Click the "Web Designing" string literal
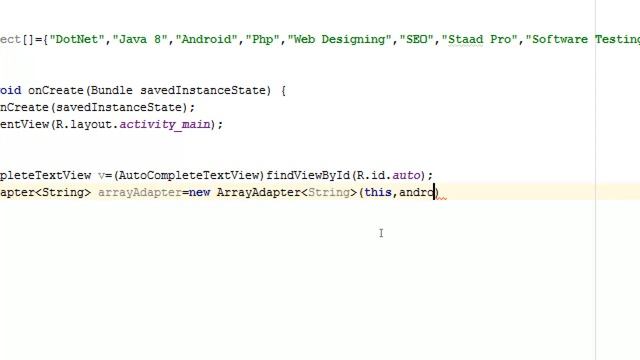This screenshot has width=640, height=360. point(340,40)
